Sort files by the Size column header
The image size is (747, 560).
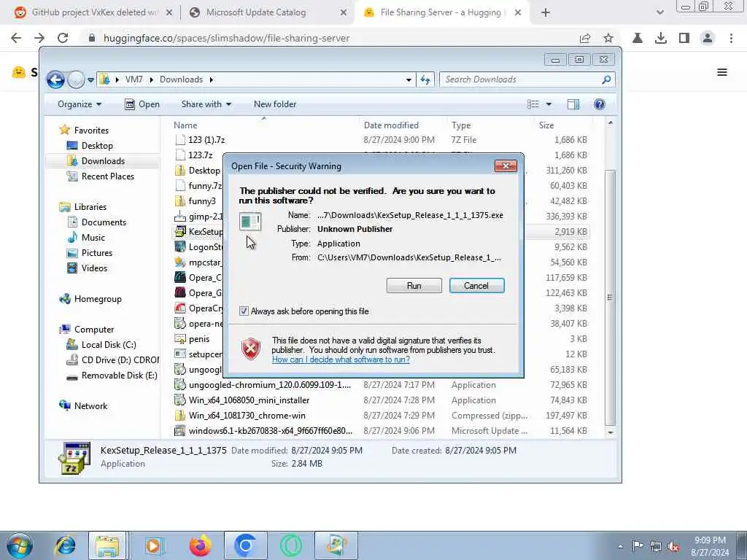(546, 125)
